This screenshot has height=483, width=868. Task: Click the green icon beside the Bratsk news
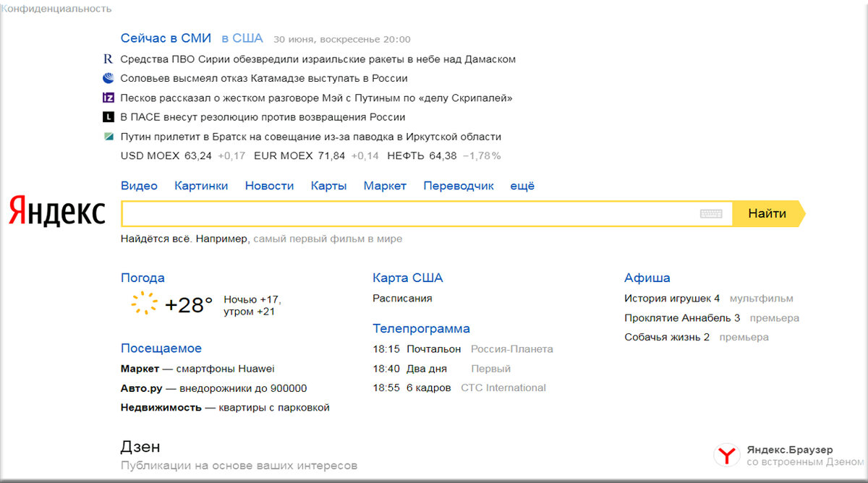coord(109,137)
